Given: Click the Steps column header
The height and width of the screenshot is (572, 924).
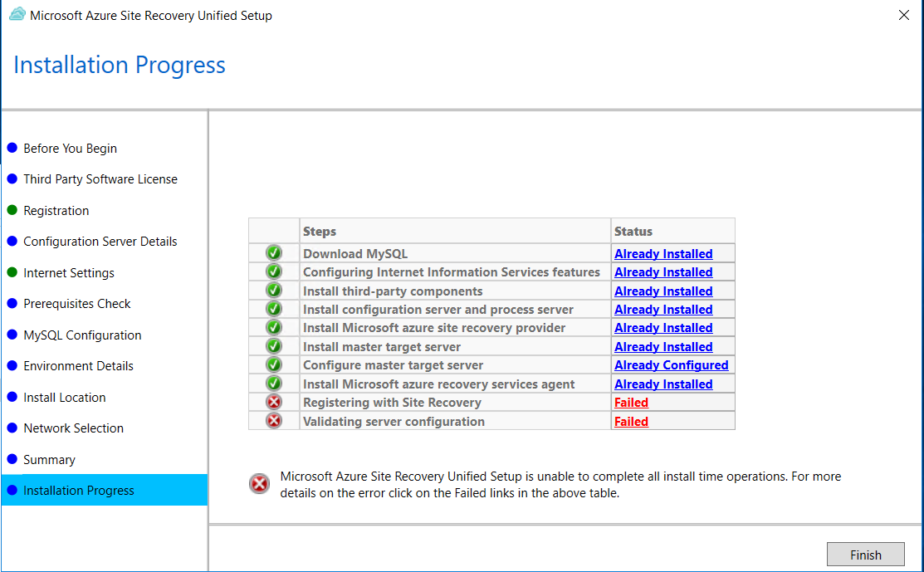Looking at the screenshot, I should 455,231.
